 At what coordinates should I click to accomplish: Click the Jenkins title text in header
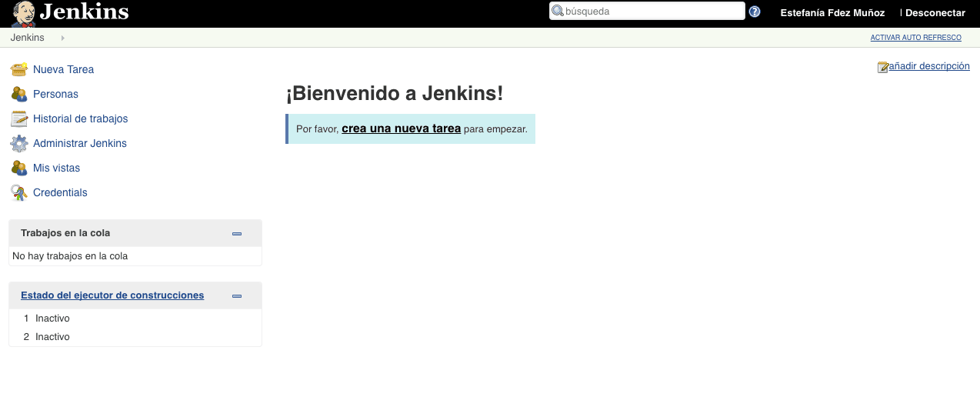coord(84,12)
